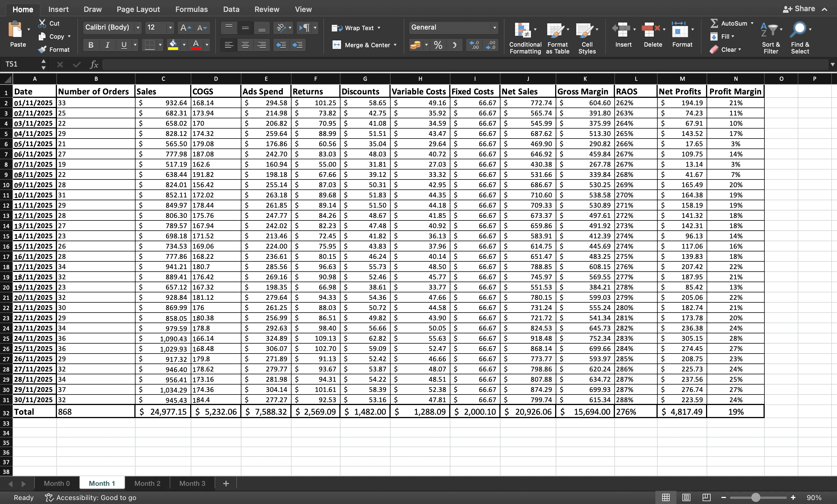Image resolution: width=837 pixels, height=504 pixels.
Task: Open the Formulas ribbon tab
Action: pos(191,9)
